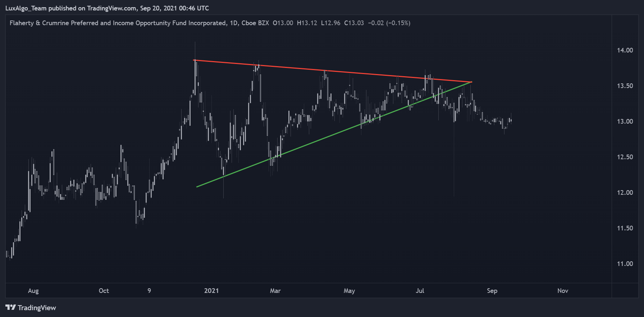This screenshot has height=317, width=644.
Task: Click the 13.00 price axis label
Action: [x=625, y=121]
